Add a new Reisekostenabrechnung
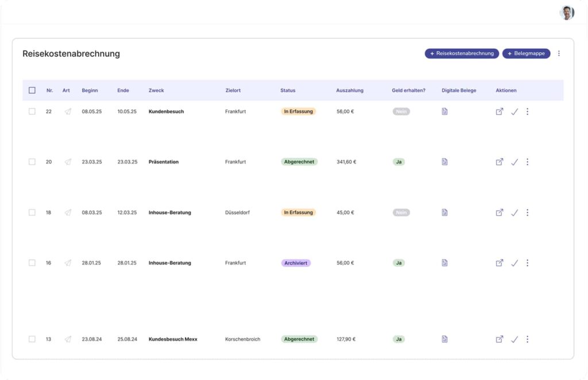 point(462,53)
